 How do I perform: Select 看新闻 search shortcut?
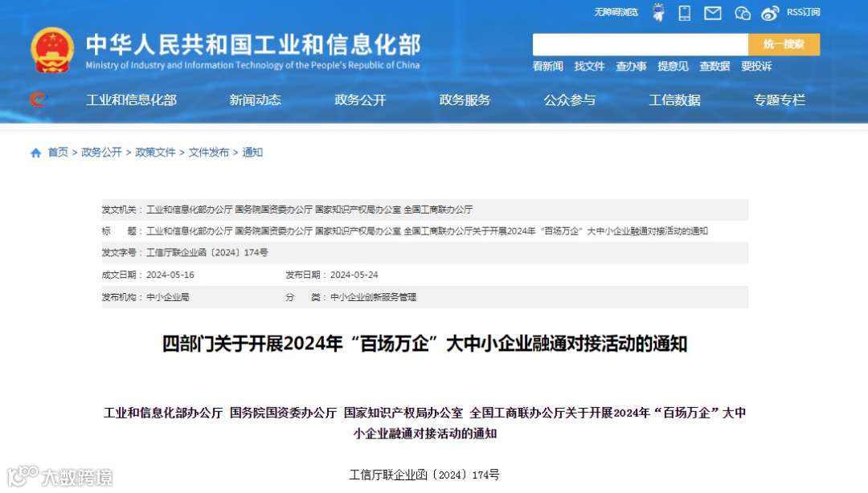(547, 67)
